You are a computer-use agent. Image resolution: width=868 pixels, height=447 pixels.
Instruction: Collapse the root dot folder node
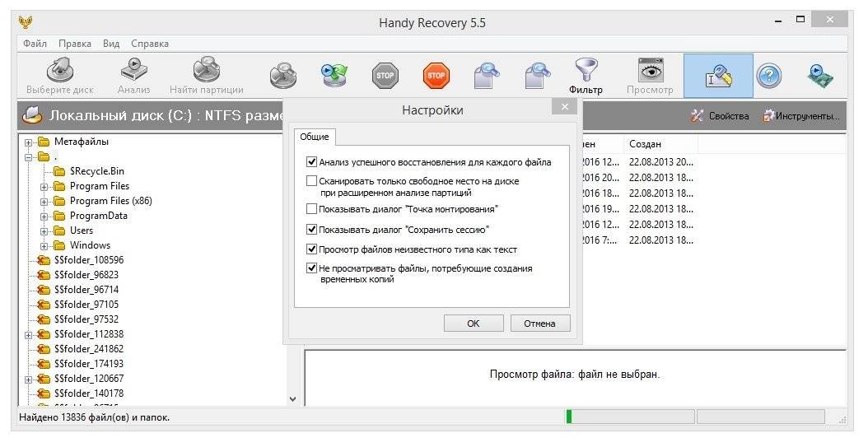point(28,157)
